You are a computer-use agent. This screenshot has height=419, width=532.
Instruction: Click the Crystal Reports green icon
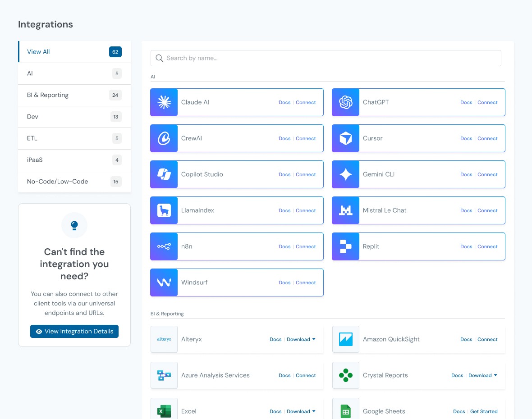[x=346, y=375]
